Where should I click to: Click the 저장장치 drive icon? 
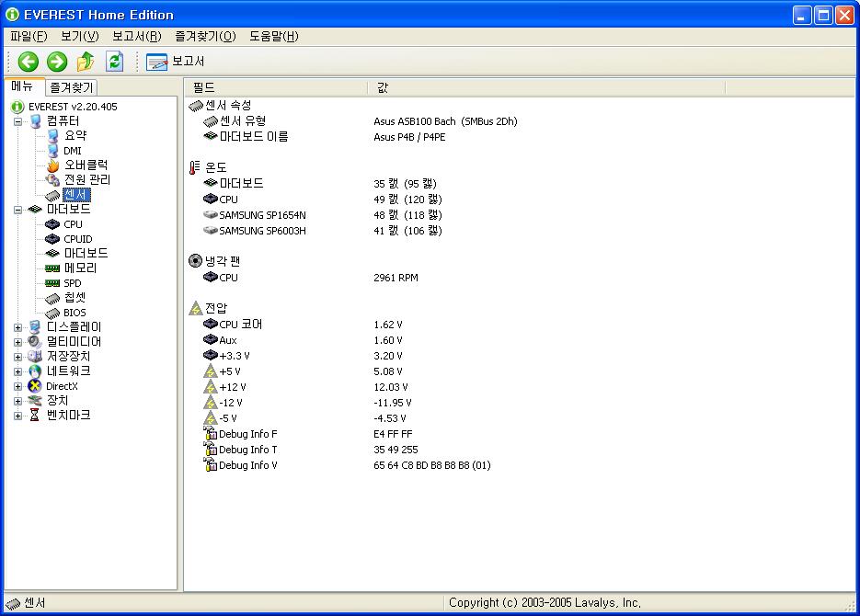click(35, 357)
